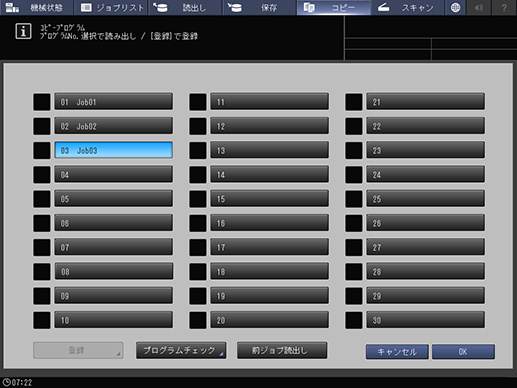The image size is (517, 388).
Task: Click the information icon beside コピープログラム
Action: click(23, 31)
